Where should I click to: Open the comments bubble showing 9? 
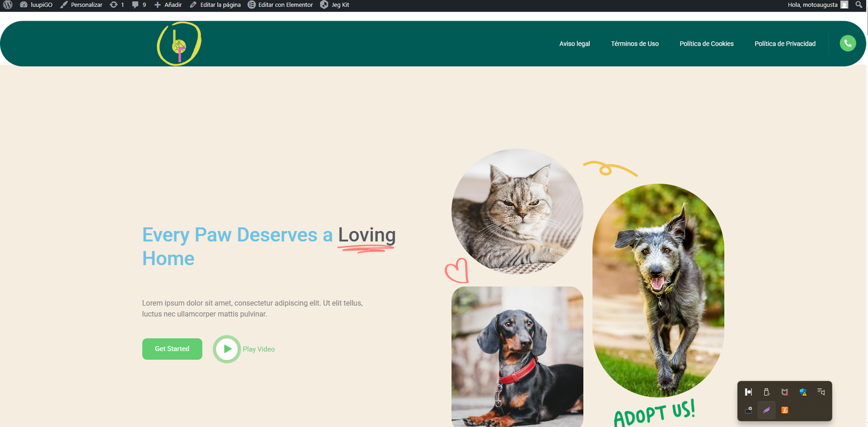(139, 4)
